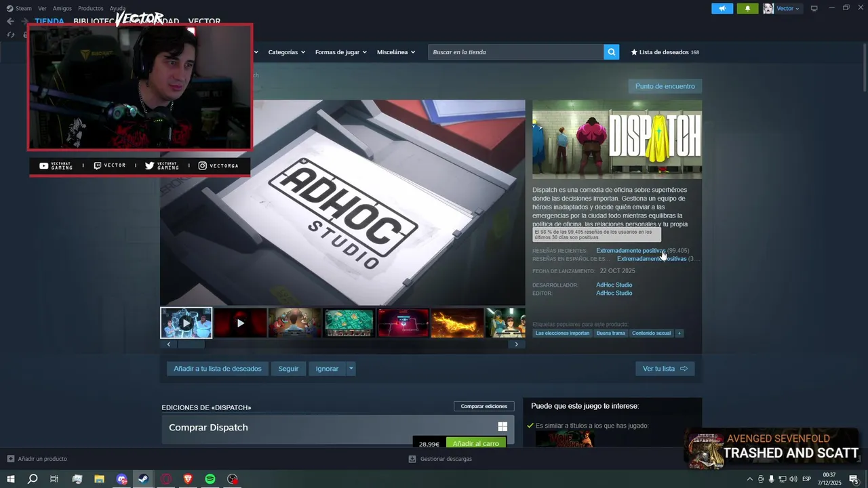
Task: Click the taskbar clock showing 00:37
Action: pos(830,479)
